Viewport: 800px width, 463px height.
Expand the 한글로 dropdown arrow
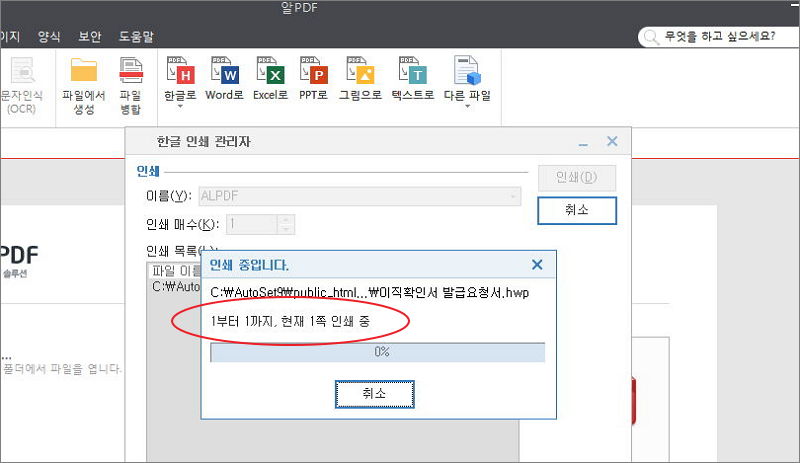[180, 107]
